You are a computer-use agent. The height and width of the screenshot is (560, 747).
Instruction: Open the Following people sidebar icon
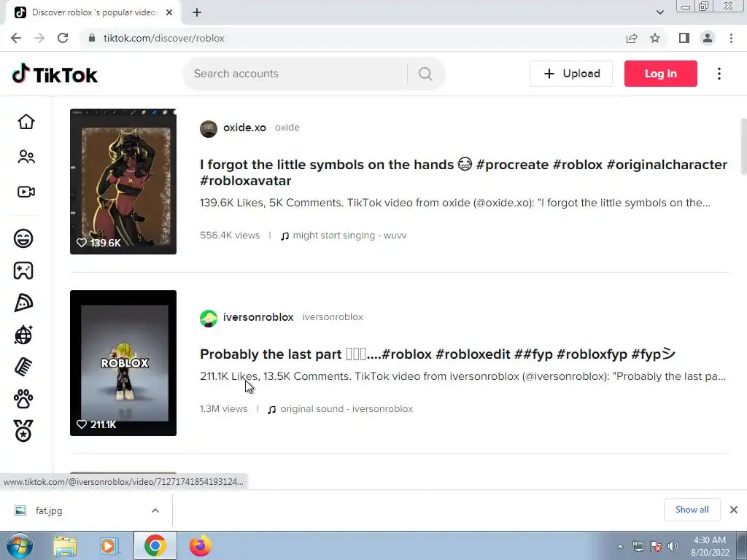point(26,157)
